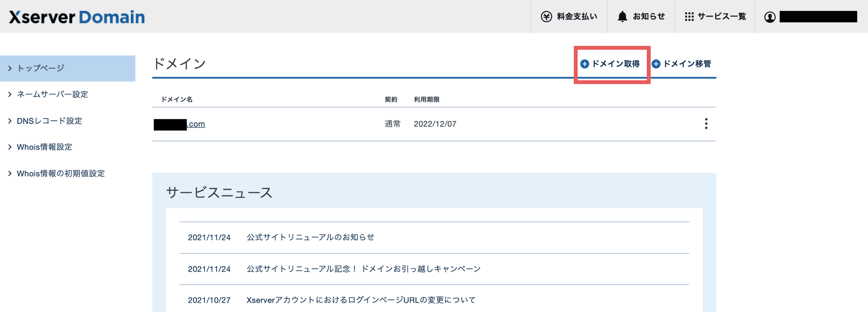Open the three-dot menu for .com domain

[706, 124]
